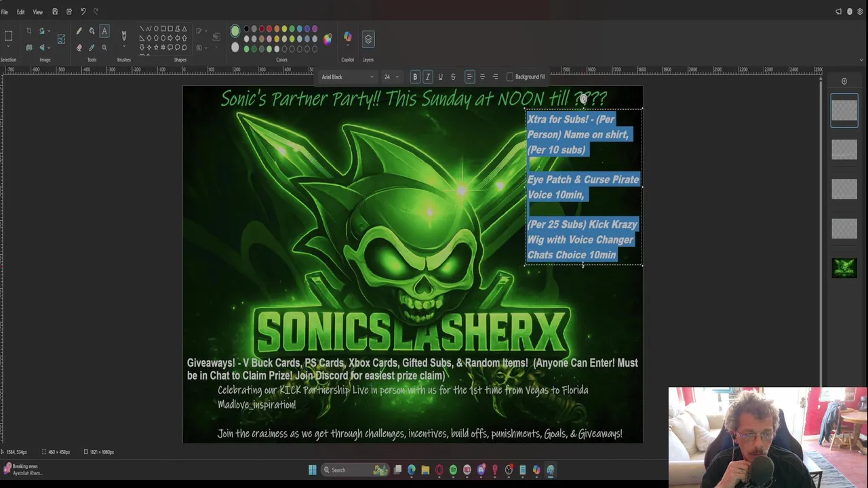Set text alignment to left
The image size is (868, 488).
469,77
